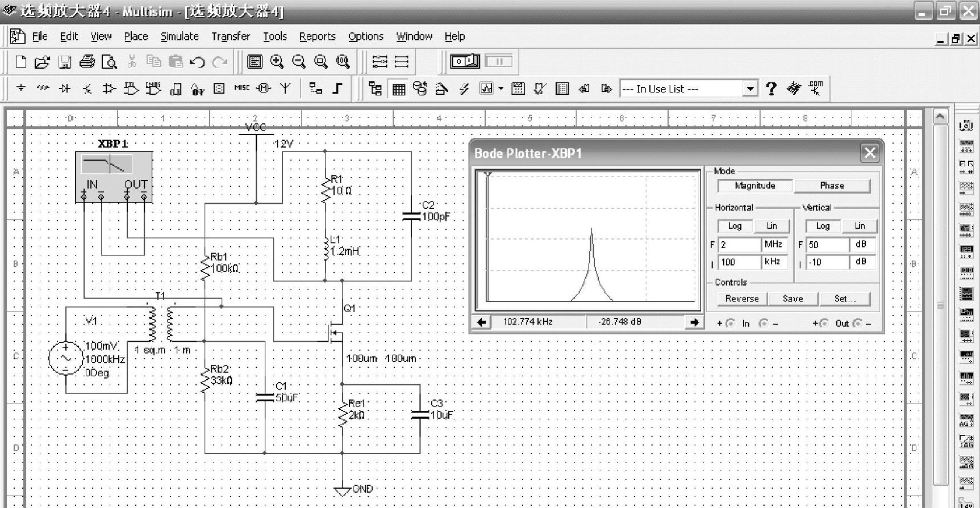Image resolution: width=980 pixels, height=508 pixels.
Task: Open the Place Miscellaneous (MISC) components icon
Action: pos(241,89)
